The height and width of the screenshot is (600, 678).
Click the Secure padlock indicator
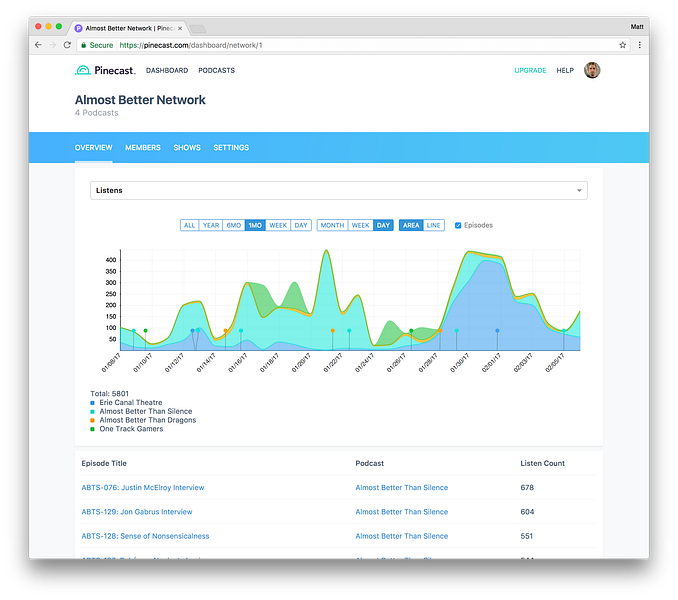coord(97,45)
